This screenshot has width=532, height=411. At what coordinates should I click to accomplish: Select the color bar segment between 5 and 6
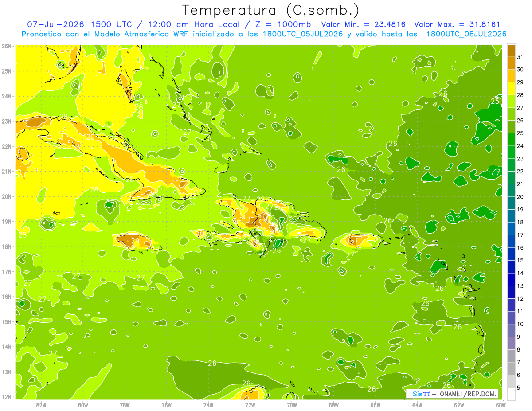[511, 381]
